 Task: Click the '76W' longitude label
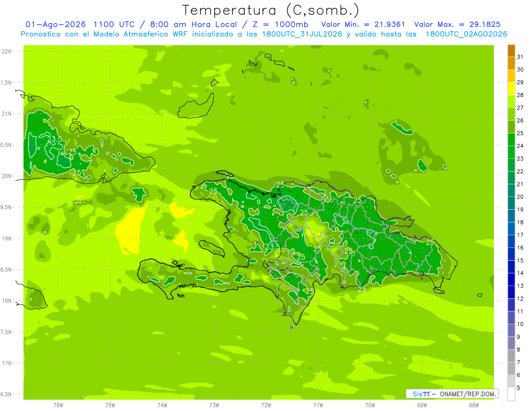tap(58, 405)
